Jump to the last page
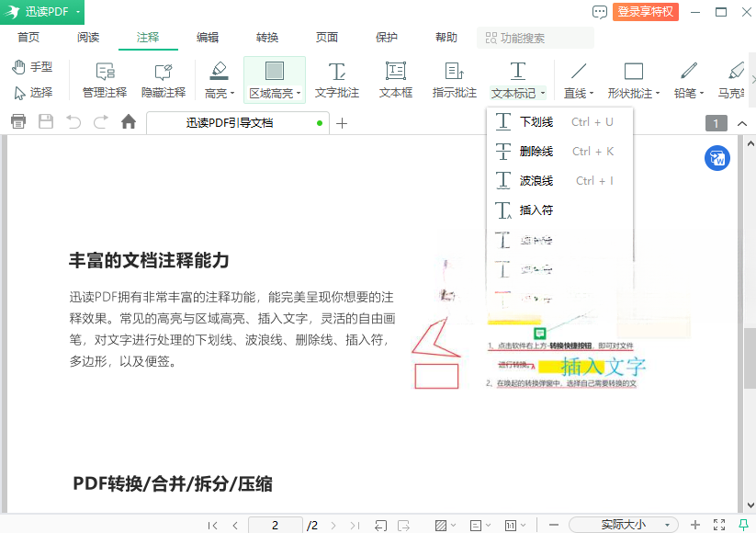 click(x=355, y=526)
